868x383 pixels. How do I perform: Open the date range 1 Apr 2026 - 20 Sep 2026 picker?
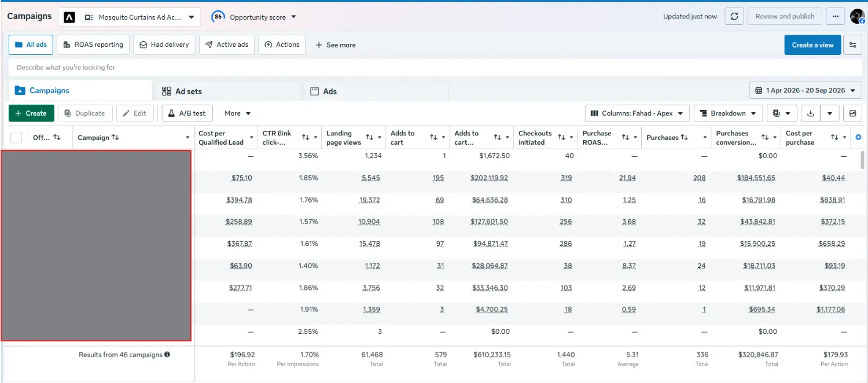tap(806, 90)
